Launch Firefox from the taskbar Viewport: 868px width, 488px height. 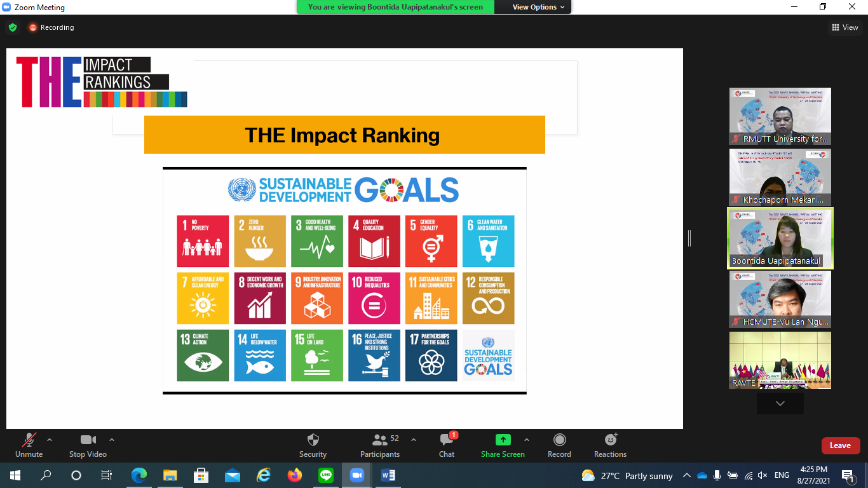pos(294,475)
